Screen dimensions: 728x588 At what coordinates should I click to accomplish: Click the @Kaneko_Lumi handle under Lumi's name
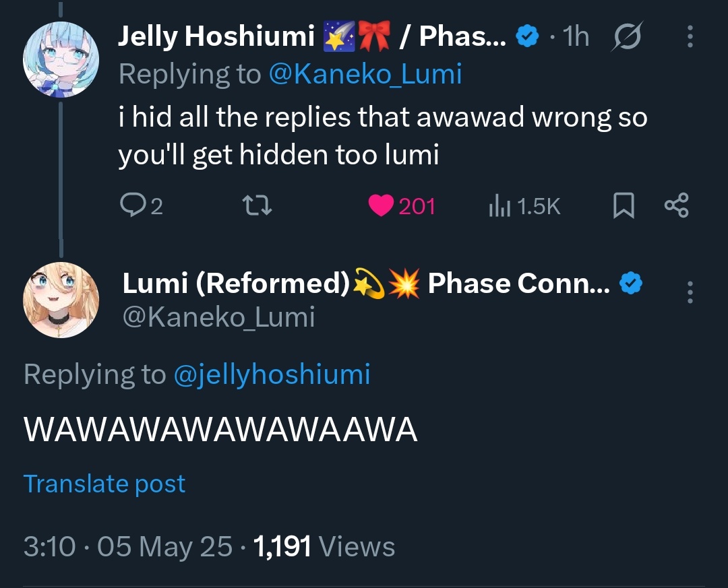pos(218,317)
